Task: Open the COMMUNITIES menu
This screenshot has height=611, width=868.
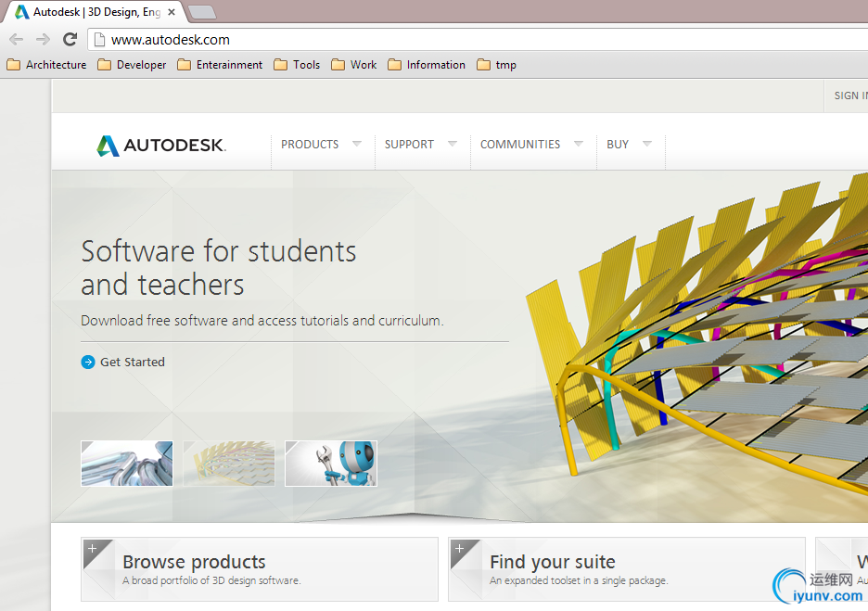Action: pyautogui.click(x=520, y=145)
